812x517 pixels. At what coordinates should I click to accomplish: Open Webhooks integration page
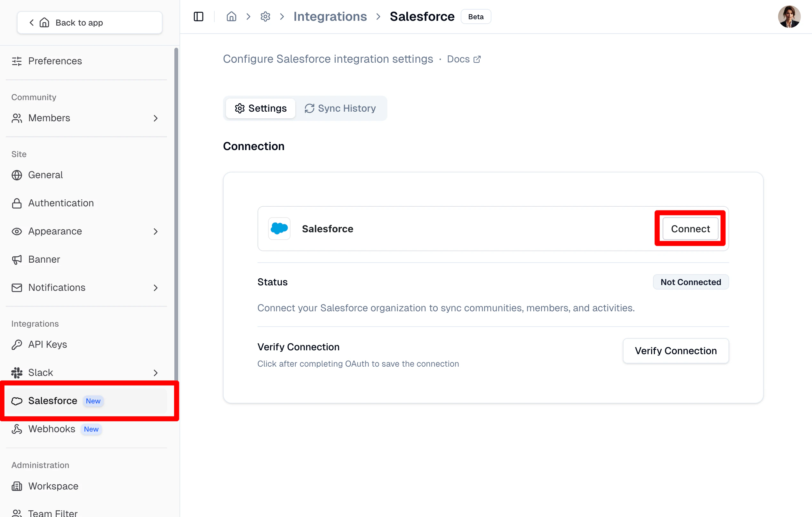(x=86, y=429)
